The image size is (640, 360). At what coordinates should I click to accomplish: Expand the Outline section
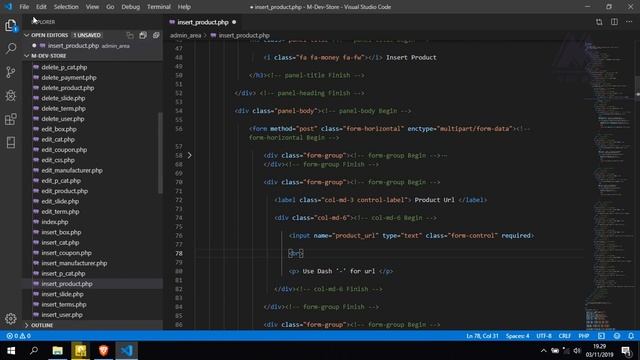93,325
